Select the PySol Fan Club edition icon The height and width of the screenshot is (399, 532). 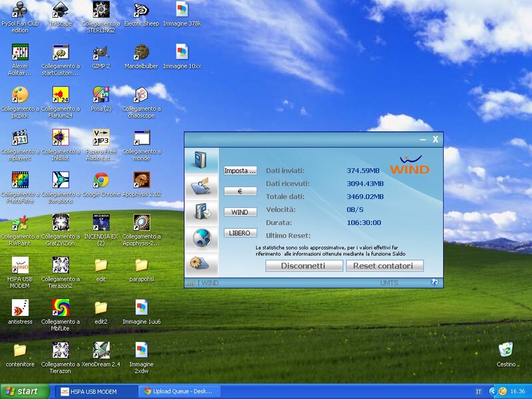coord(20,16)
